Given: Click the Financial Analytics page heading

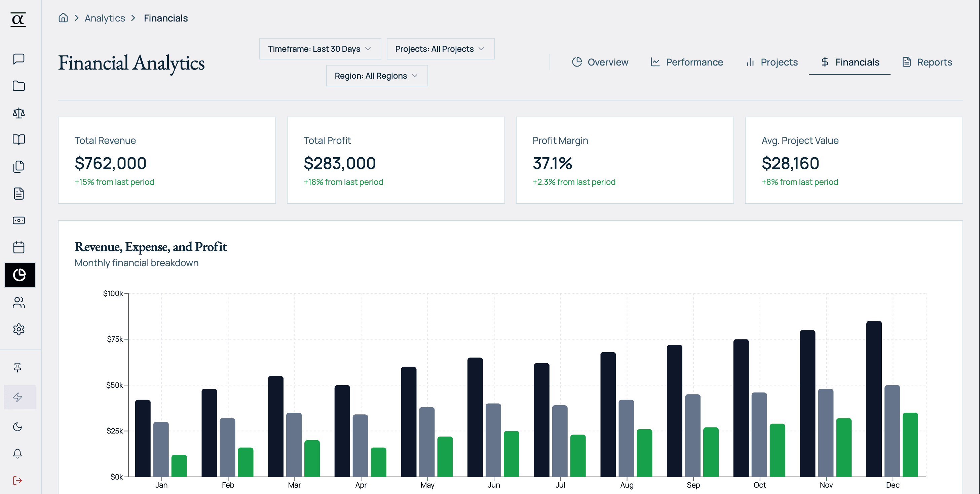Looking at the screenshot, I should 131,63.
